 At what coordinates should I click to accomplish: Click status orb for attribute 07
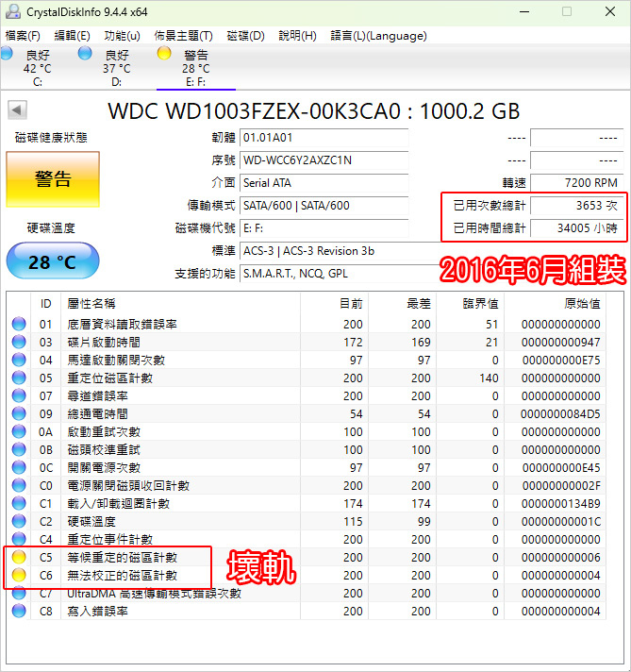[19, 395]
